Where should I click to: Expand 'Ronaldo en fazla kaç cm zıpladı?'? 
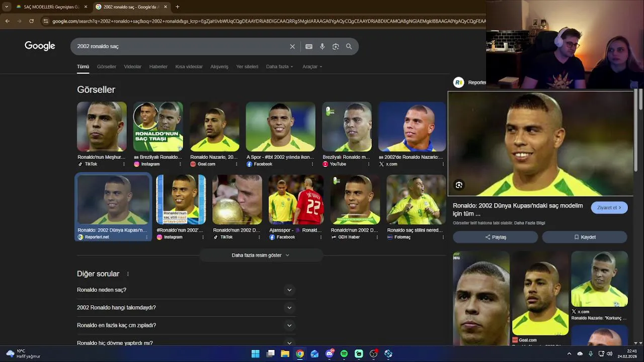click(x=186, y=325)
